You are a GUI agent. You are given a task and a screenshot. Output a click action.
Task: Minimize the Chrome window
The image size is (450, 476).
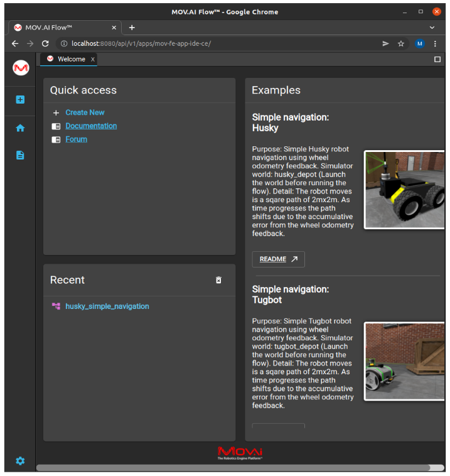click(x=405, y=12)
